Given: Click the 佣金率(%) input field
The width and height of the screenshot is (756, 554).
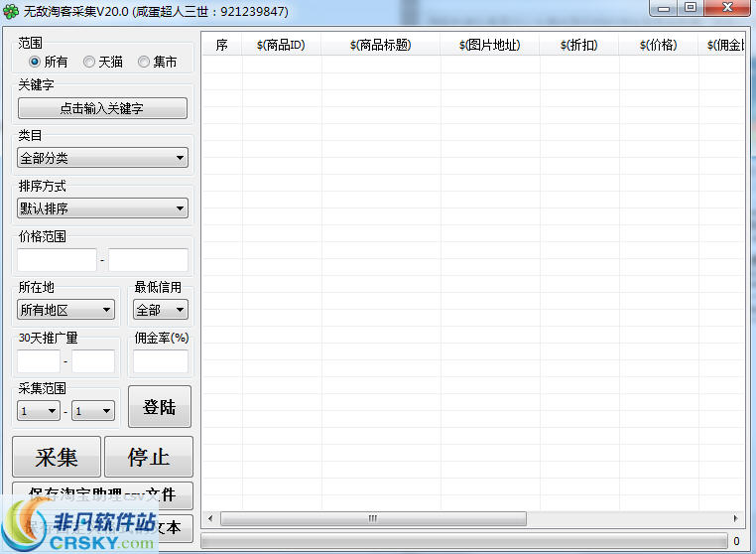Looking at the screenshot, I should coord(161,361).
